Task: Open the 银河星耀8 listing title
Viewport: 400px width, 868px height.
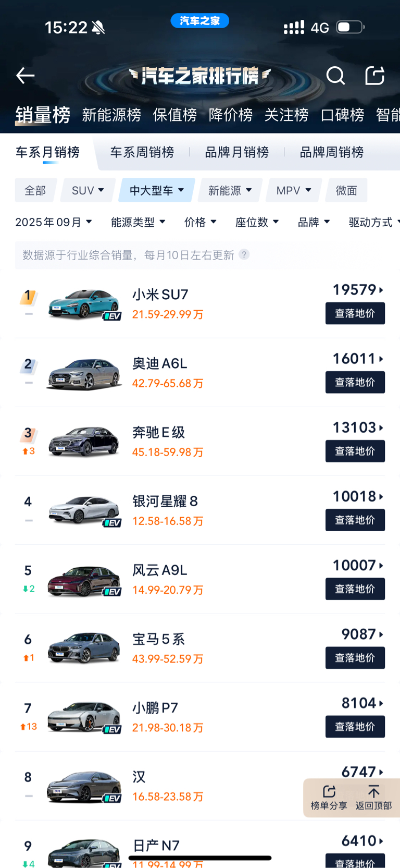Action: click(x=165, y=502)
